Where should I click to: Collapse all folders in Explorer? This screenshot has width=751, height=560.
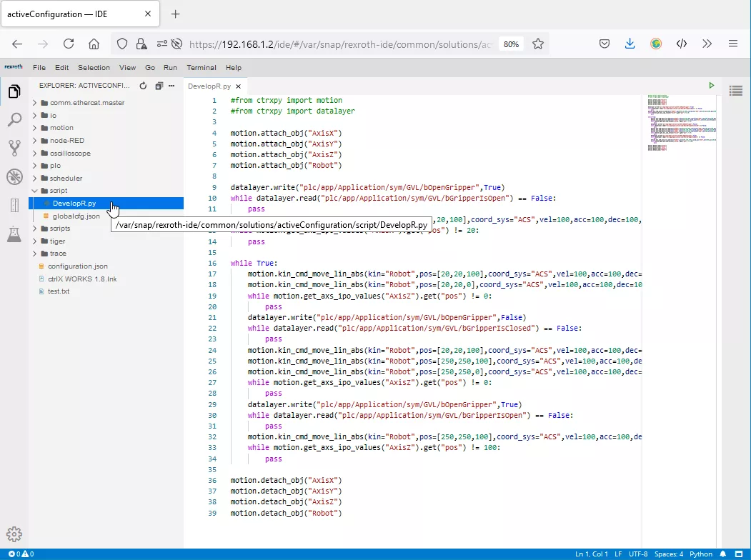point(159,86)
